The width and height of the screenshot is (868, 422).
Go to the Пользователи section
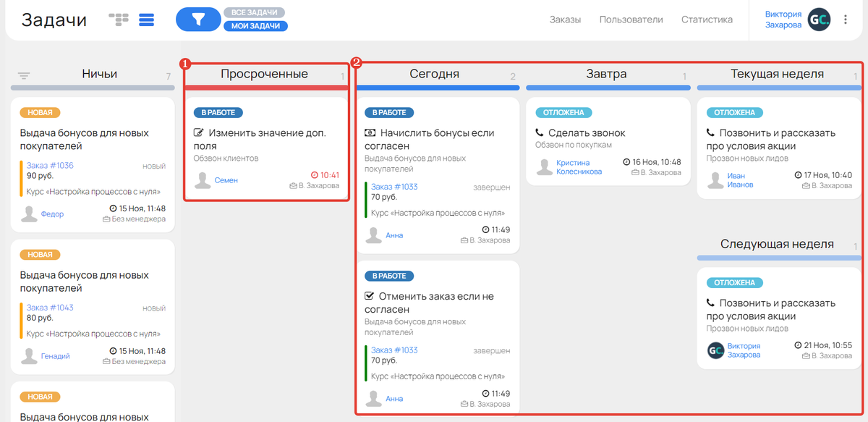click(x=631, y=20)
